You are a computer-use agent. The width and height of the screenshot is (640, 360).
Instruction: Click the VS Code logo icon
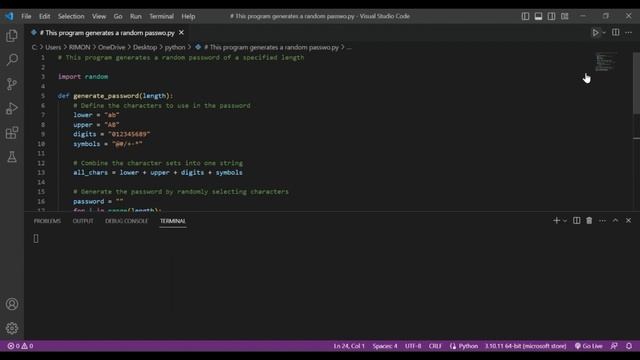coord(9,16)
